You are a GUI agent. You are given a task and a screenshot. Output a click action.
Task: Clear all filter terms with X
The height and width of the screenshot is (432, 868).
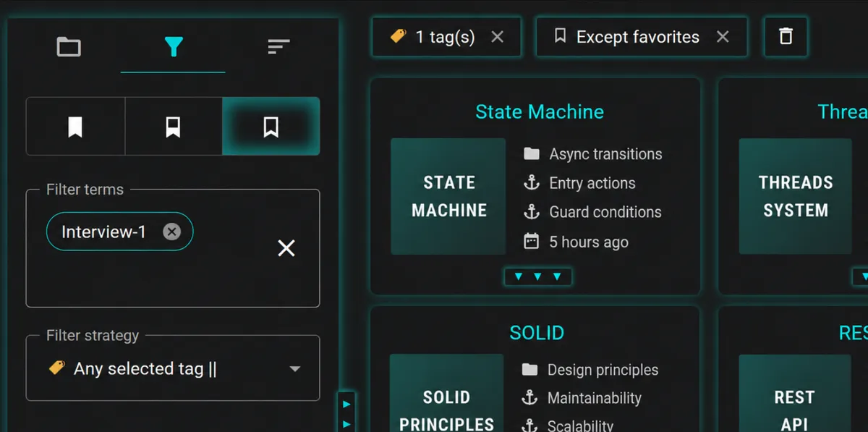click(286, 248)
